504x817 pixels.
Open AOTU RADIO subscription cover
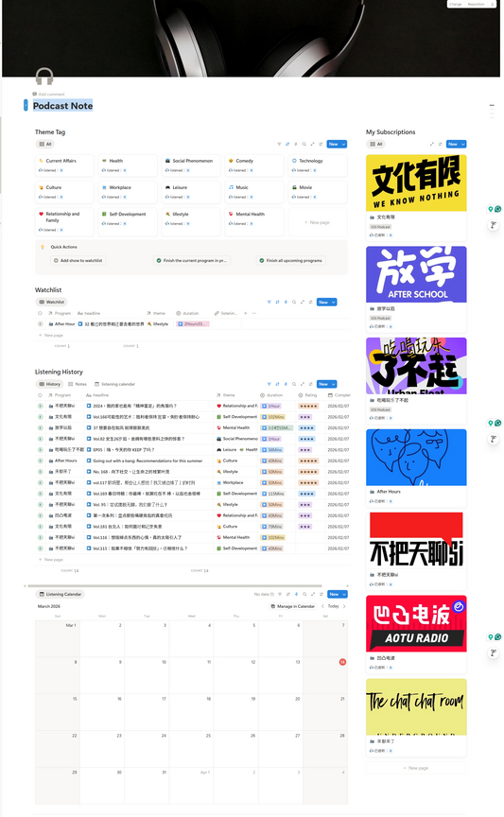[416, 624]
